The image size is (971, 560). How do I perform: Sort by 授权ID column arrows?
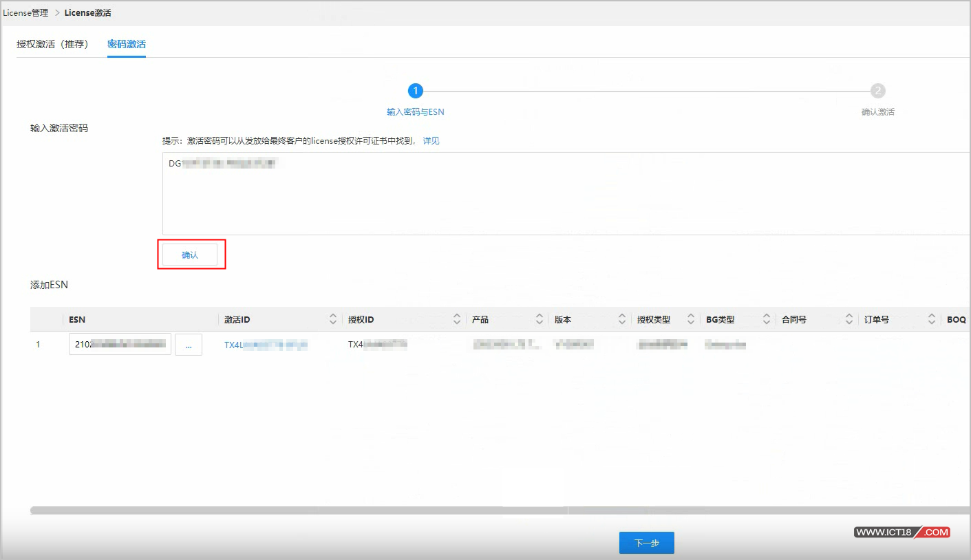[457, 319]
